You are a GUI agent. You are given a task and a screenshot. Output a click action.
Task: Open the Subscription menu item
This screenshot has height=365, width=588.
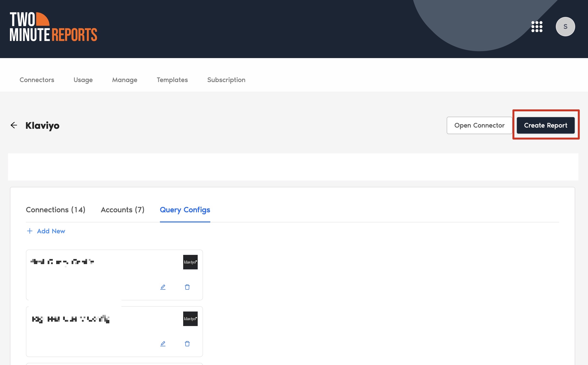tap(226, 80)
